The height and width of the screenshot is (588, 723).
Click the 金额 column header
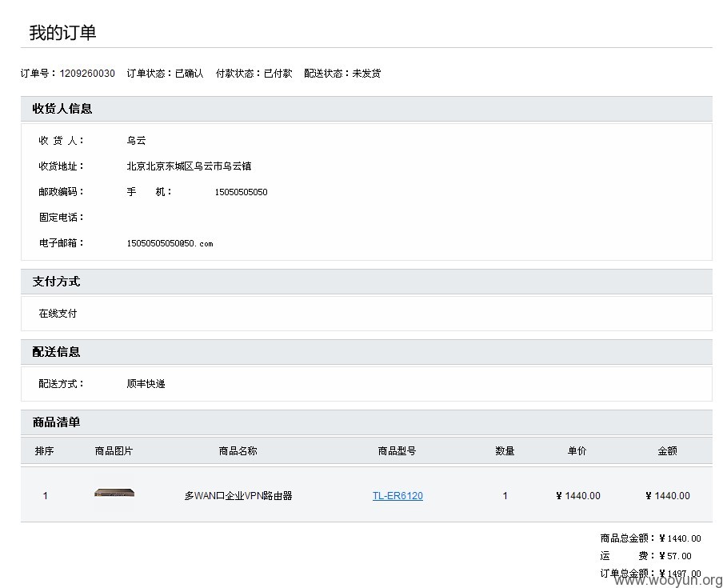click(x=667, y=451)
